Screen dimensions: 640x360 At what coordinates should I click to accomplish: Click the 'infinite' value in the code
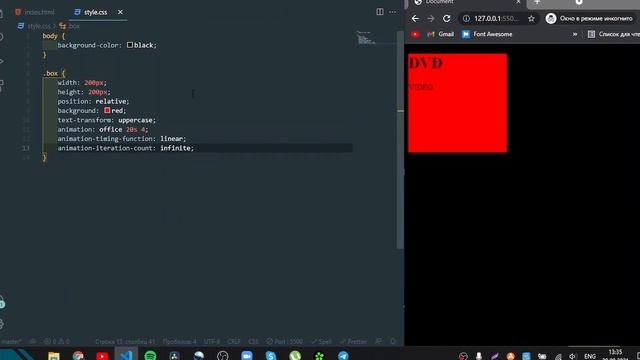point(175,148)
